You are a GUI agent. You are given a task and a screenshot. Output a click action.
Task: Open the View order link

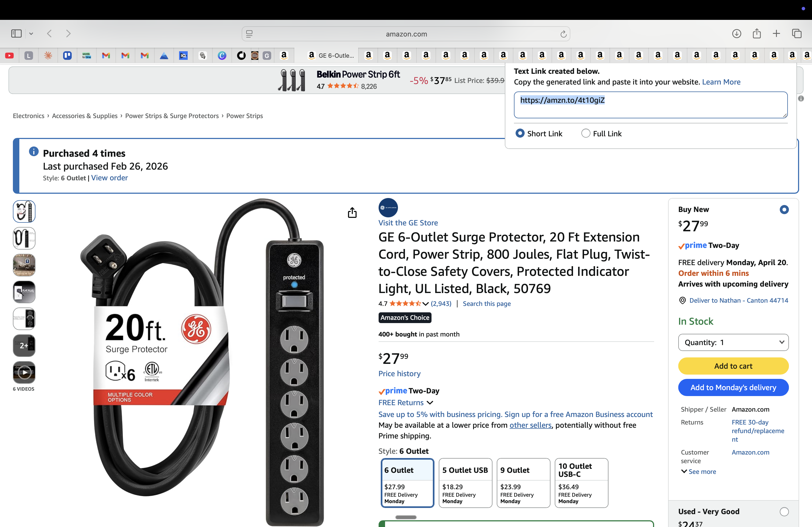click(x=109, y=178)
